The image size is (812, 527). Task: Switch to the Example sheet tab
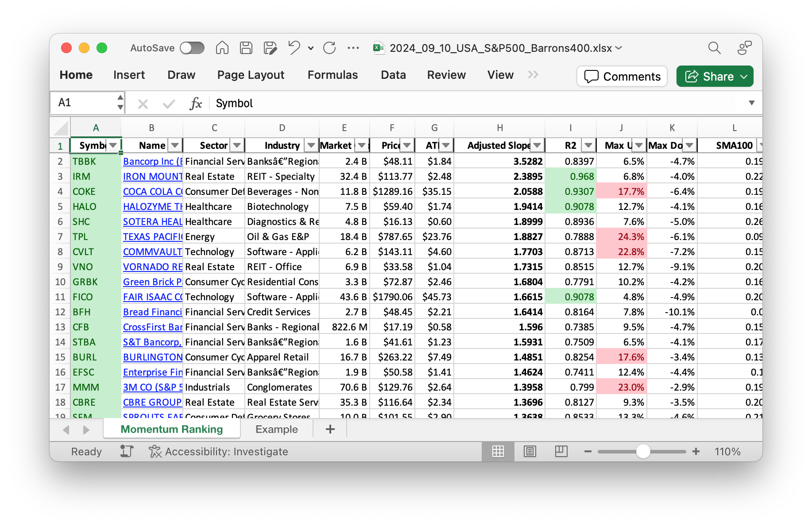[276, 429]
